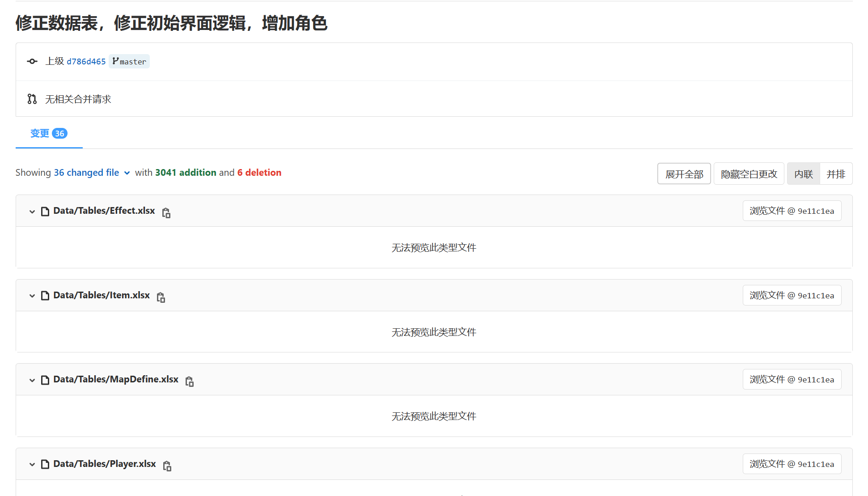Click the master branch tag
The width and height of the screenshot is (868, 496).
point(129,61)
